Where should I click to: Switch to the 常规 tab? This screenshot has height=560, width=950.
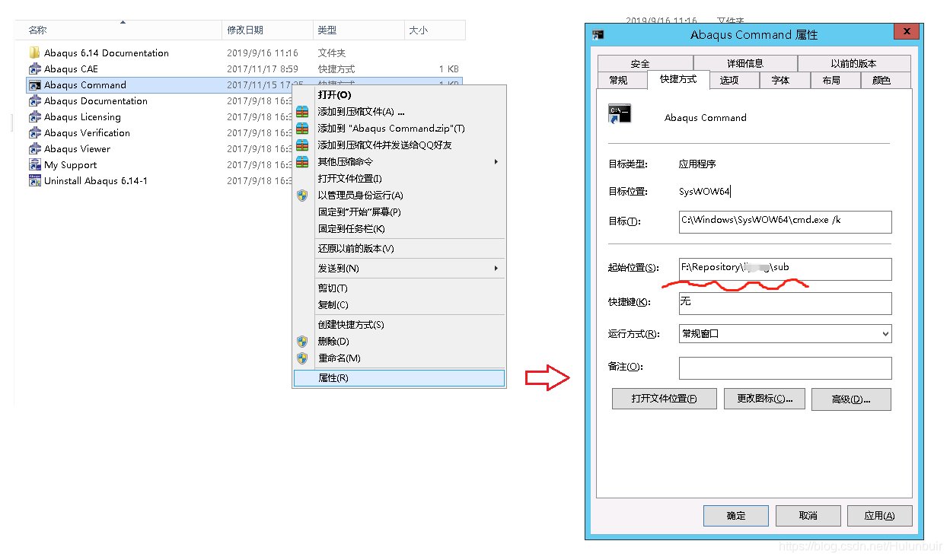tap(623, 80)
